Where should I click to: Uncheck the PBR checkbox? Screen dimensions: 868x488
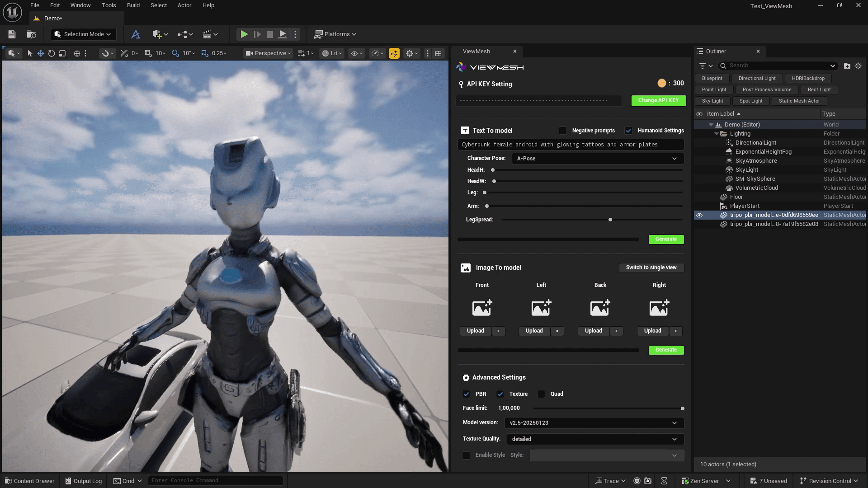[466, 394]
